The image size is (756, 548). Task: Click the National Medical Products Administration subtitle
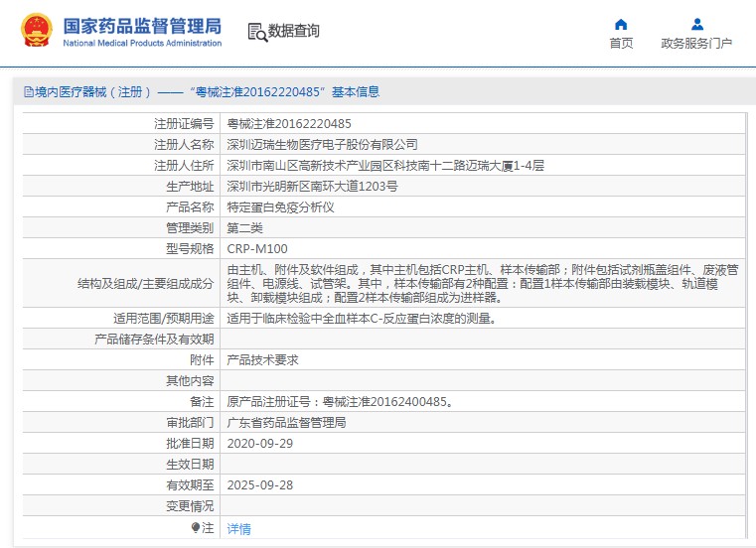pyautogui.click(x=142, y=44)
